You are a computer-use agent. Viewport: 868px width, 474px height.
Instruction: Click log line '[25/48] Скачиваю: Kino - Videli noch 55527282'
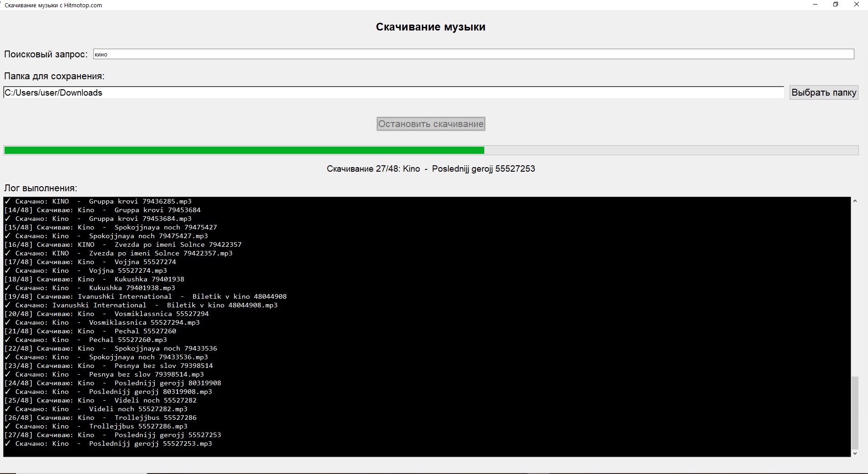(x=101, y=400)
